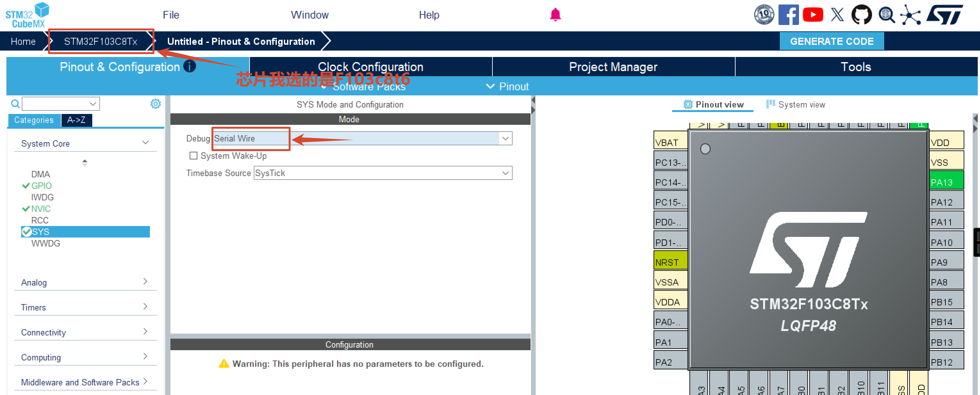This screenshot has width=980, height=395.
Task: Select the RCC peripheral
Action: coord(40,220)
